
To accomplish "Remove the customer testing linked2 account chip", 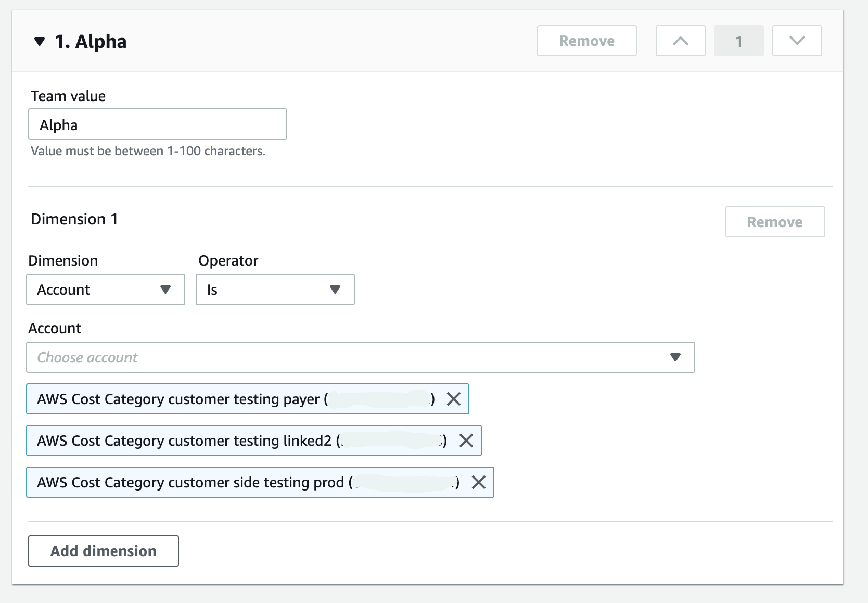I will tap(466, 441).
